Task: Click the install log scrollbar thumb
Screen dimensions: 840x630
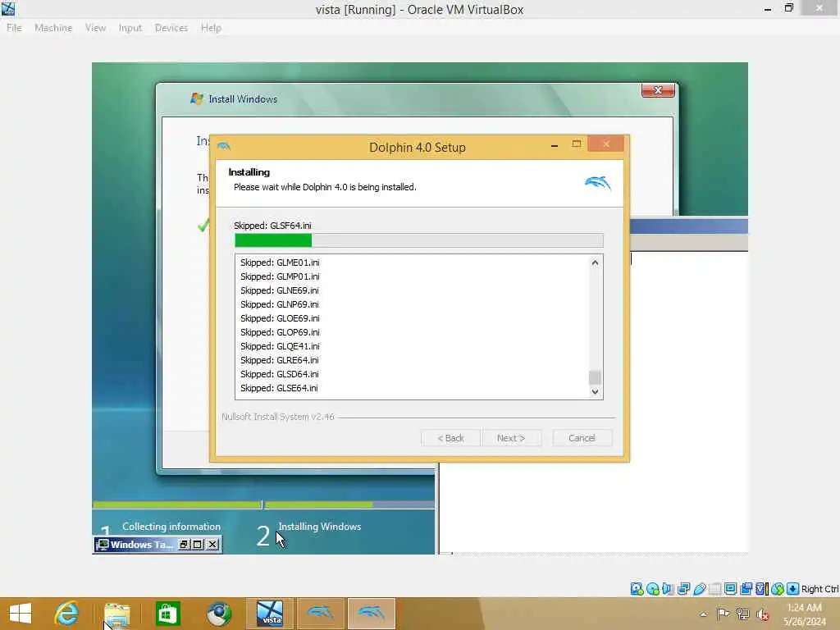Action: click(x=595, y=377)
